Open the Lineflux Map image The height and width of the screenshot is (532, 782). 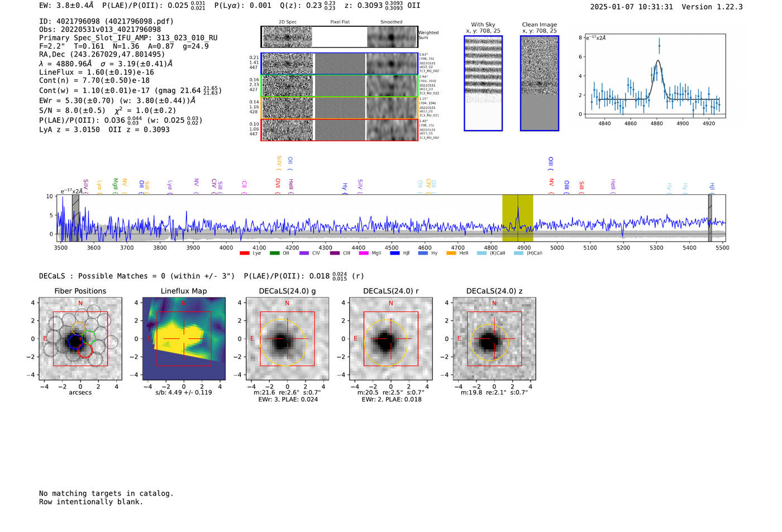pos(184,338)
